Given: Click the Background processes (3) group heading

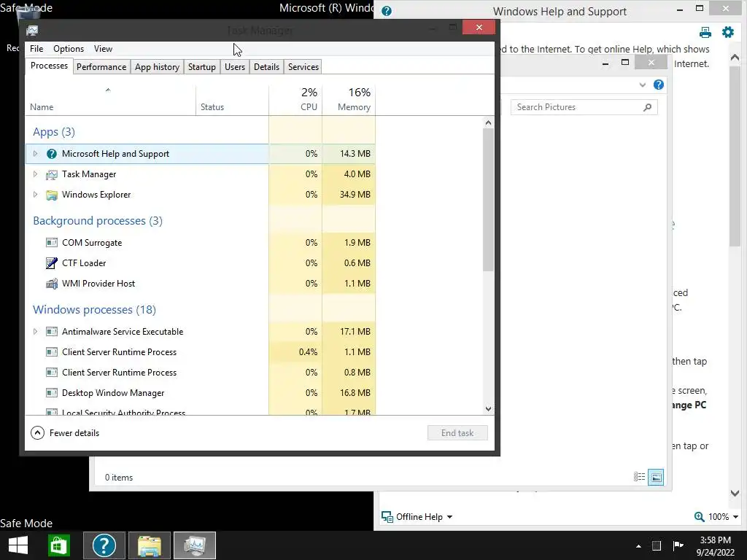Looking at the screenshot, I should click(98, 221).
